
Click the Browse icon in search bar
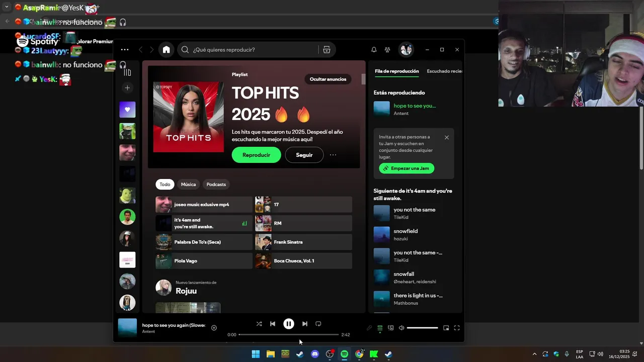point(327,50)
